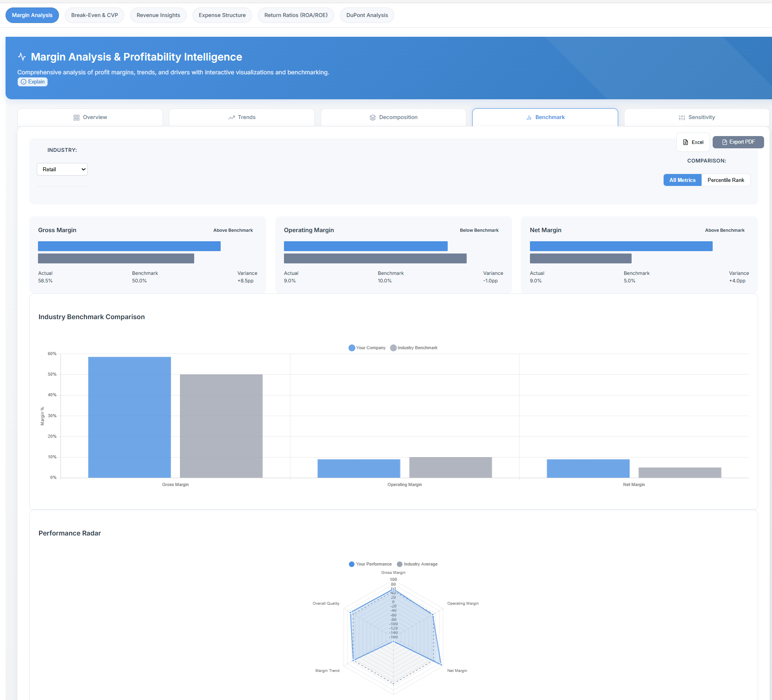Open the Retail industry dropdown
Viewport: 772px width, 700px height.
coord(62,169)
